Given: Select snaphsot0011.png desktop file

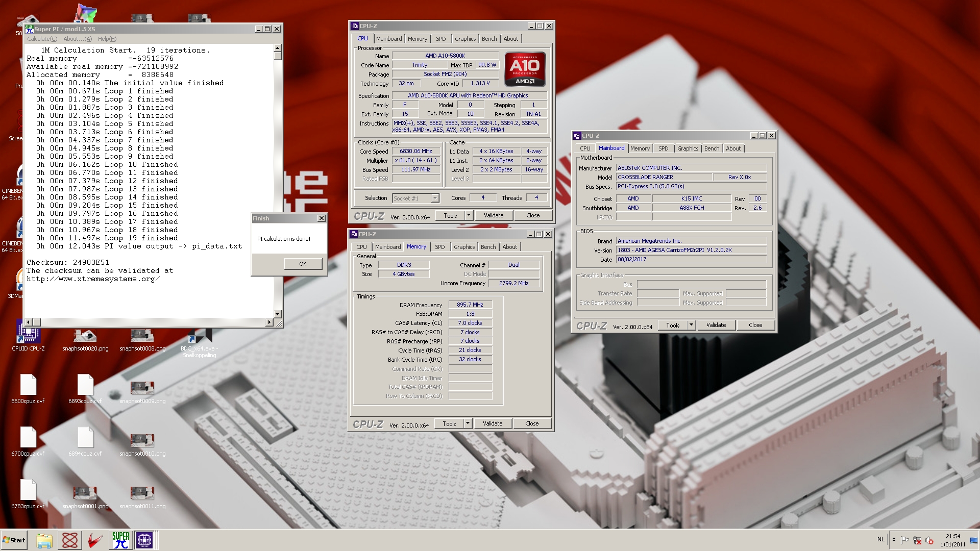Looking at the screenshot, I should click(x=142, y=497).
